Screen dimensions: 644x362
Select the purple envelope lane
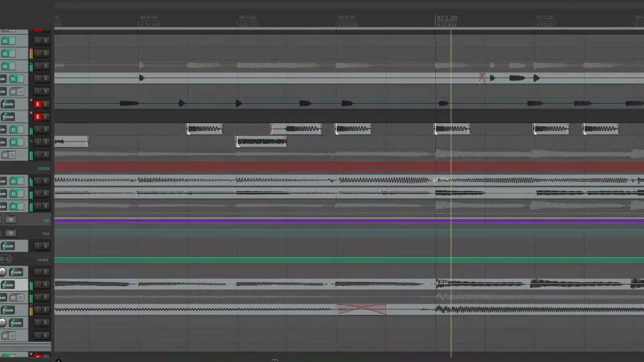tap(302, 220)
